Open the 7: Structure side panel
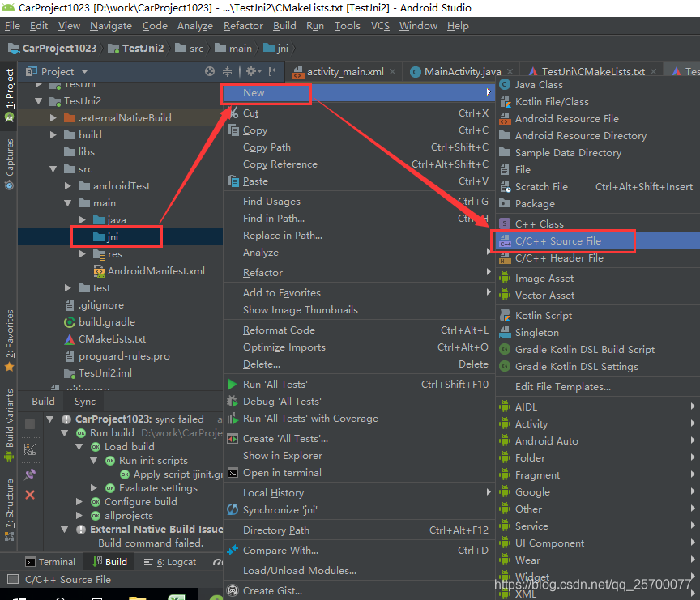This screenshot has width=700, height=600. click(x=10, y=509)
